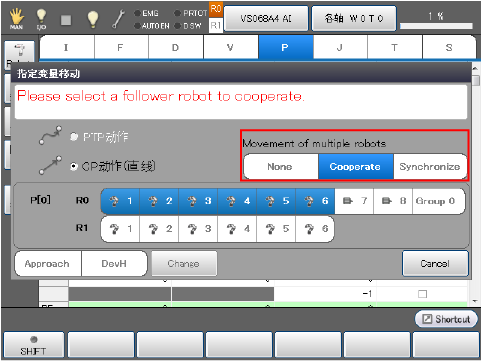Screen dimensions: 481x361
Task: Choose R1 axis 1 follower button
Action: click(120, 229)
